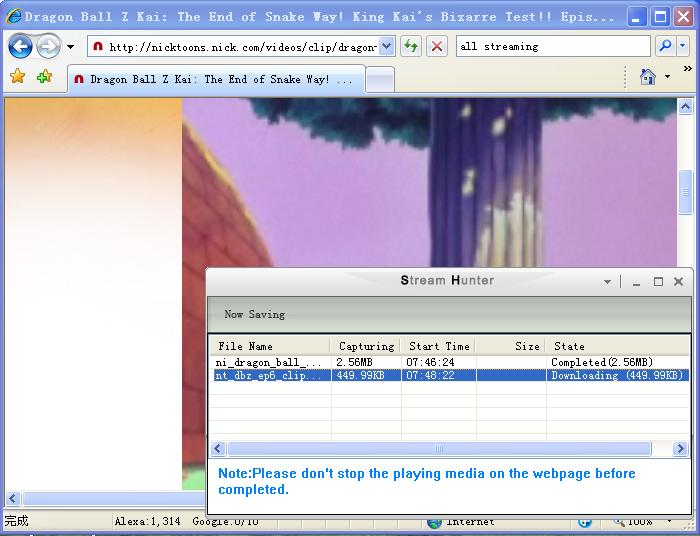This screenshot has height=536, width=700.
Task: Click the 'Size' column header
Action: tap(511, 346)
